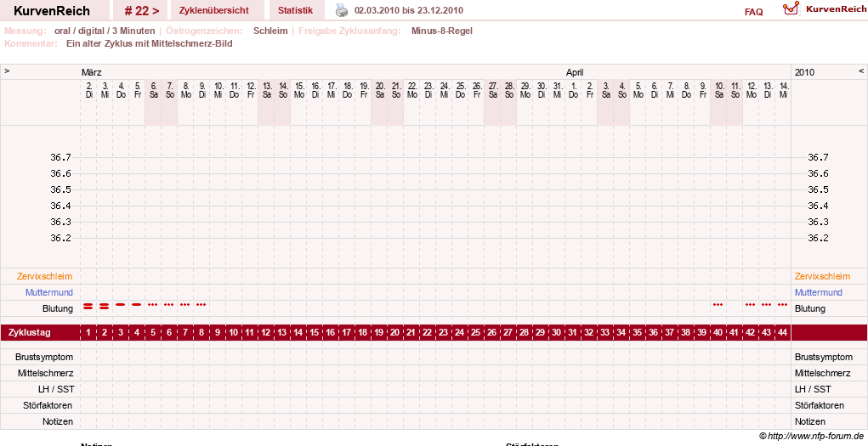
Task: Click the Minus-8-Regel value
Action: [x=442, y=31]
